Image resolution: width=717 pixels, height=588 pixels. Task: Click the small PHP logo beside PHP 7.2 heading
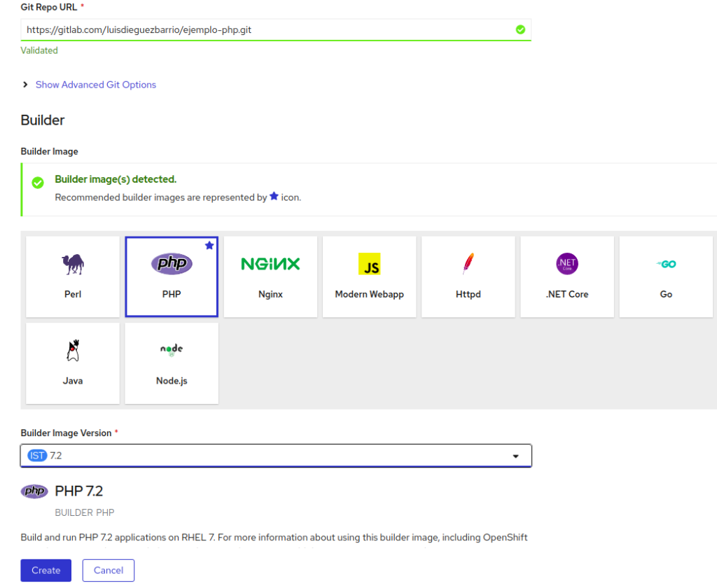pyautogui.click(x=34, y=491)
